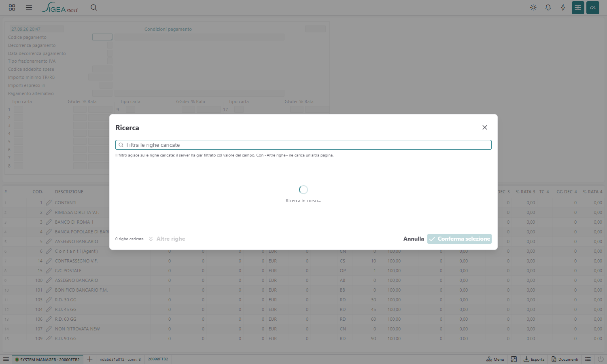The height and width of the screenshot is (364, 607).
Task: Focus the Filtra le righe caricate field
Action: [x=303, y=145]
